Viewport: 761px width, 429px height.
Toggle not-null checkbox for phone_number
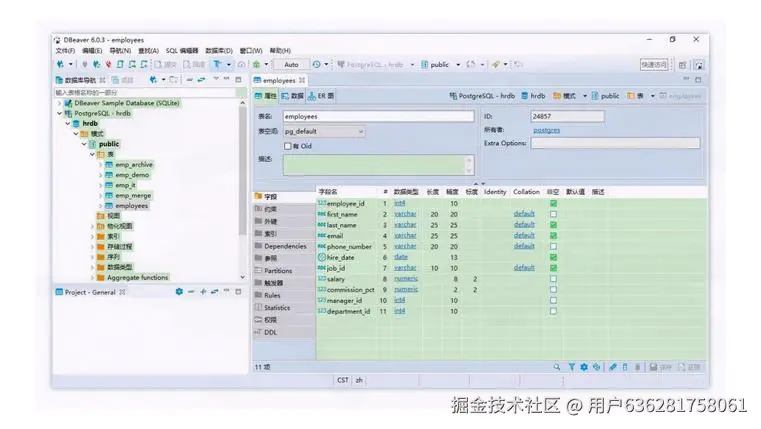click(553, 247)
